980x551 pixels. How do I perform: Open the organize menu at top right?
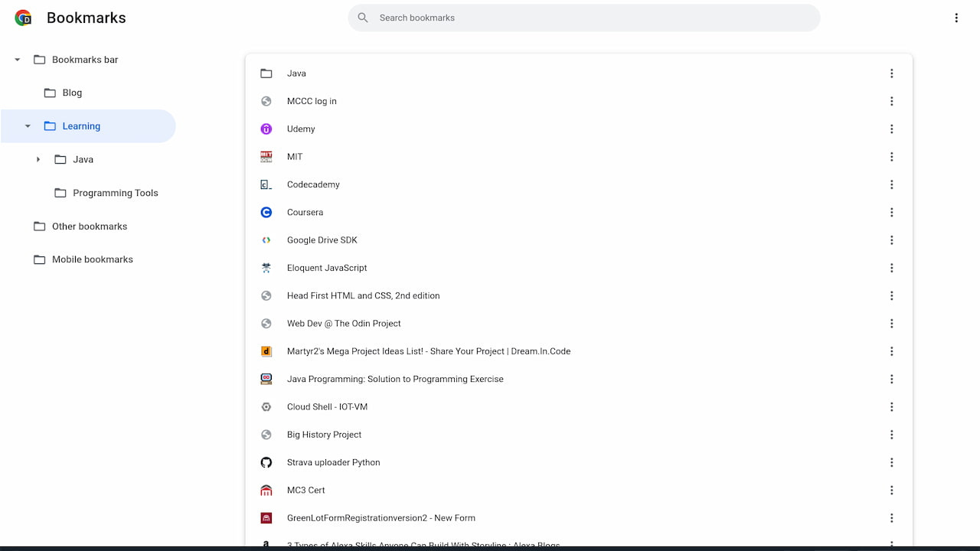click(x=956, y=18)
